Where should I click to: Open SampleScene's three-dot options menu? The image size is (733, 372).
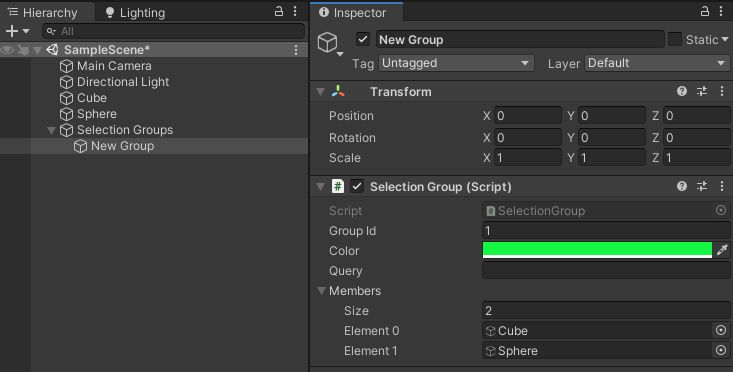point(296,50)
